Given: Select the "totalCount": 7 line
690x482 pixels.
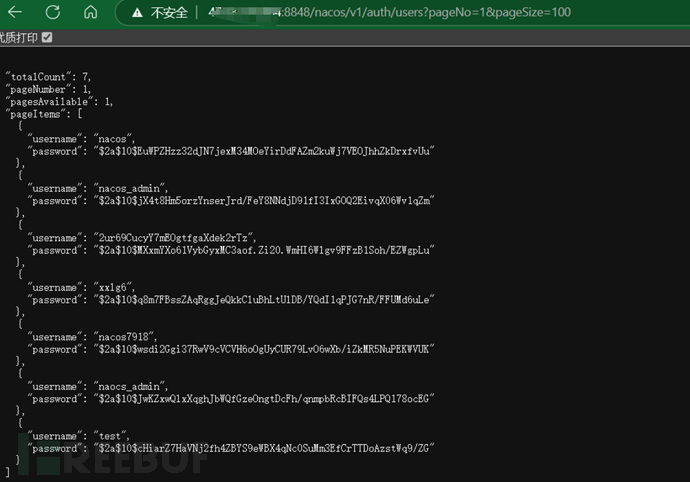Looking at the screenshot, I should [48, 77].
